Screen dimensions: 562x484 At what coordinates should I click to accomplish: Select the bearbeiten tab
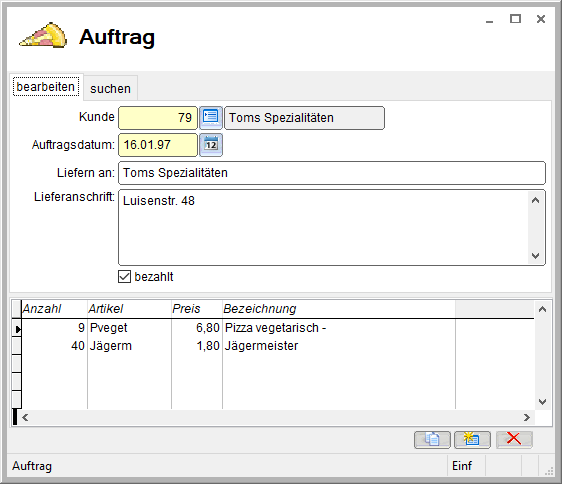46,87
